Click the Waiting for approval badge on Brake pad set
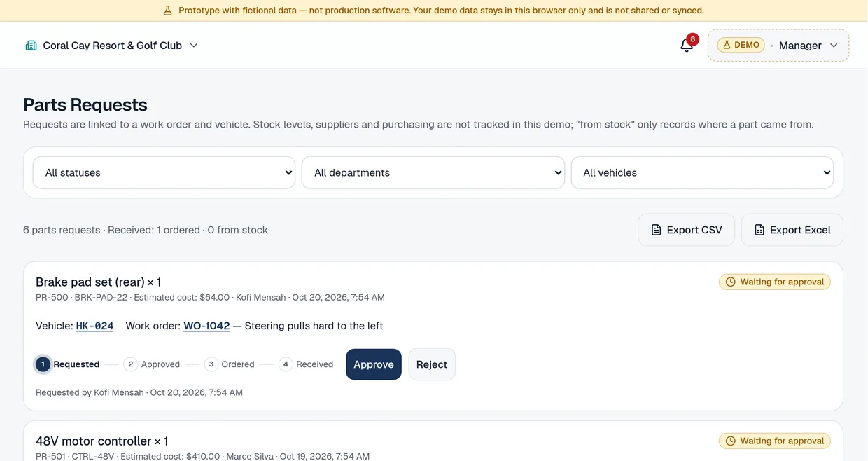The image size is (868, 461). point(775,282)
